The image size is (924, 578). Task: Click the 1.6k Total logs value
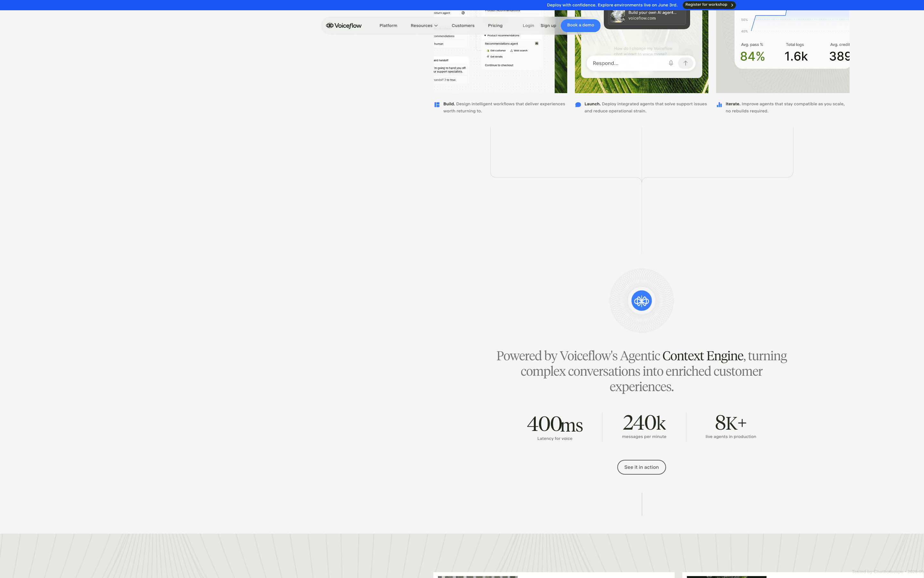[796, 57]
